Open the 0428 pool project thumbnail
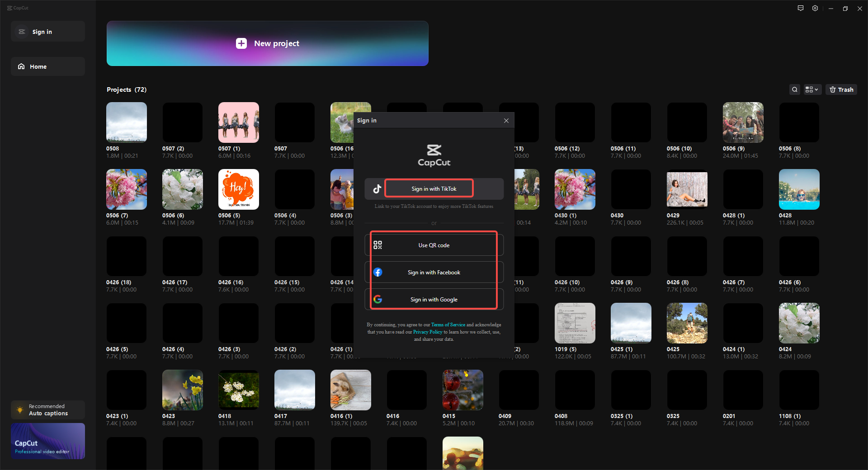The image size is (868, 470). click(x=799, y=189)
